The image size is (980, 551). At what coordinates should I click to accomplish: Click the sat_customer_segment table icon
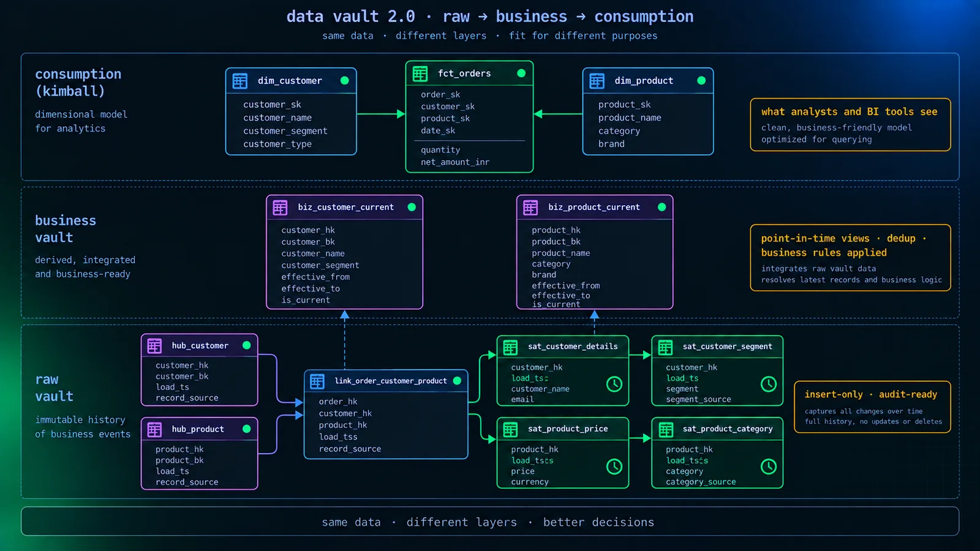[665, 347]
